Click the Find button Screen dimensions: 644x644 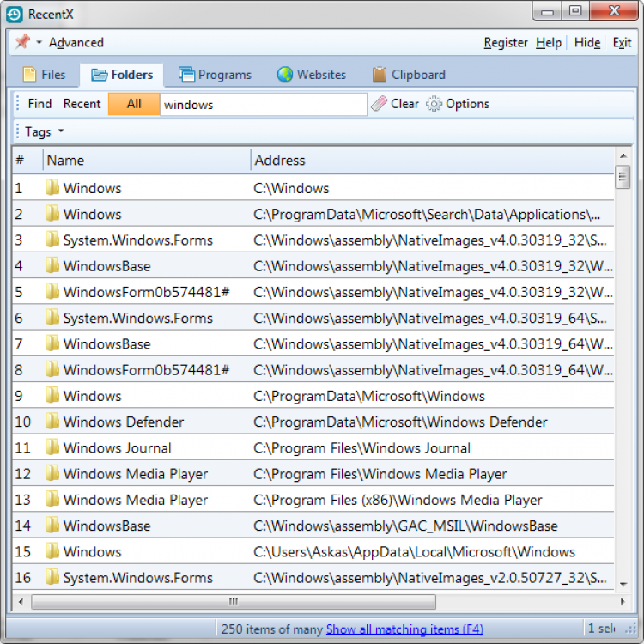(x=39, y=104)
